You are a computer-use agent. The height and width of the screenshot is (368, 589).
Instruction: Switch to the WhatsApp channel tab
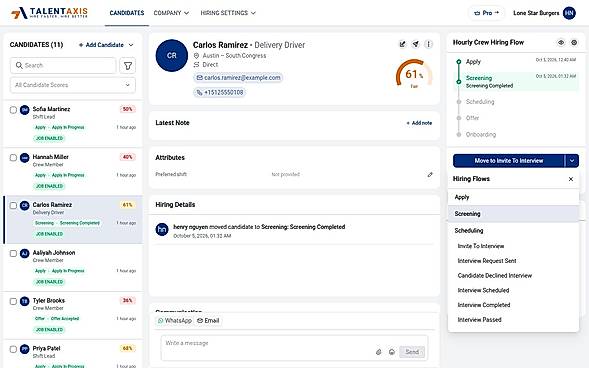point(175,321)
